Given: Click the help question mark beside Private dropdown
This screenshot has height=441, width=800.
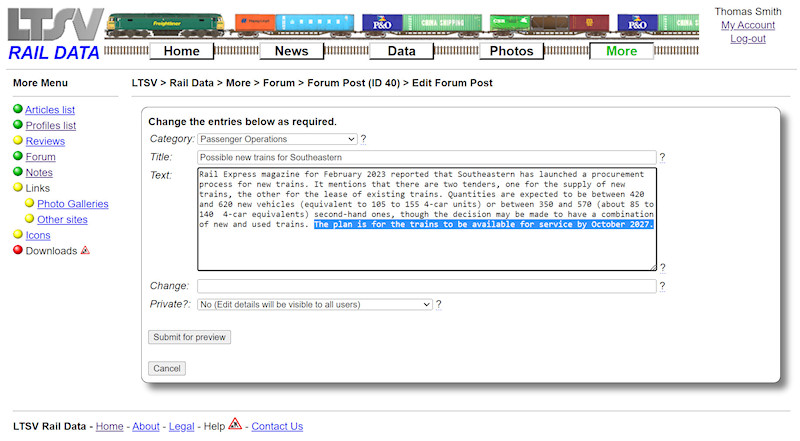Looking at the screenshot, I should coord(438,304).
